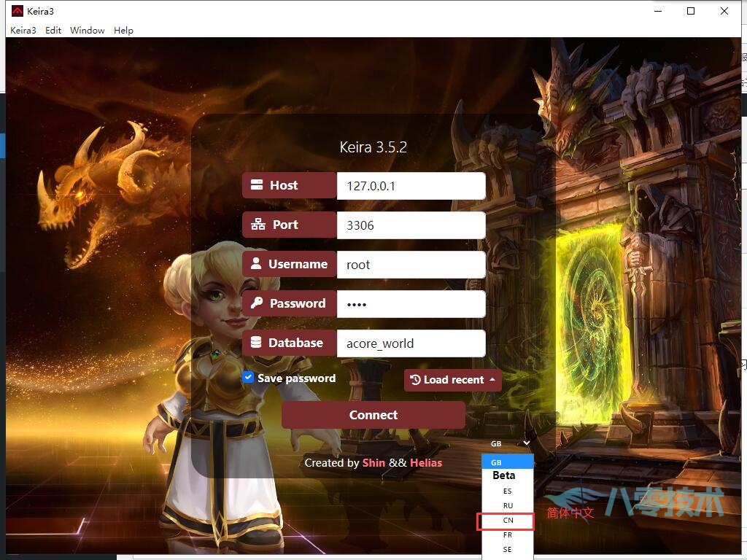This screenshot has width=747, height=560.
Task: Click the Host input field
Action: [411, 186]
